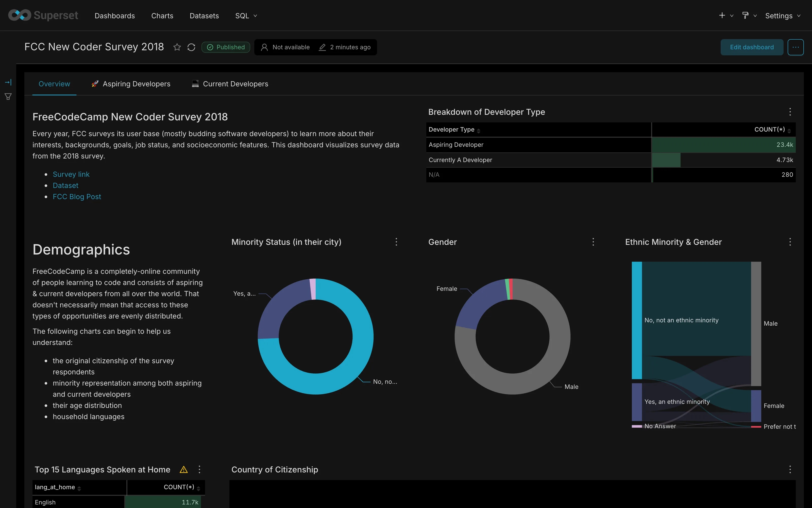
Task: Open Gender chart three-dot menu
Action: coord(593,242)
